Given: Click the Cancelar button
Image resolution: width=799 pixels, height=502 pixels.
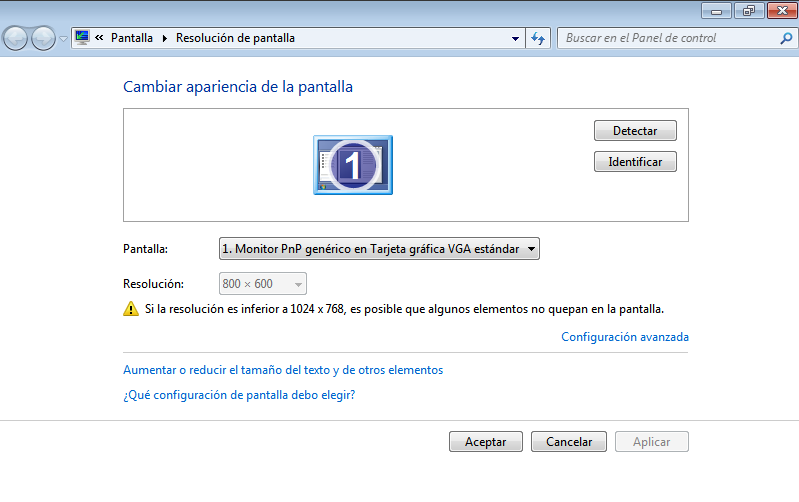Looking at the screenshot, I should point(569,441).
